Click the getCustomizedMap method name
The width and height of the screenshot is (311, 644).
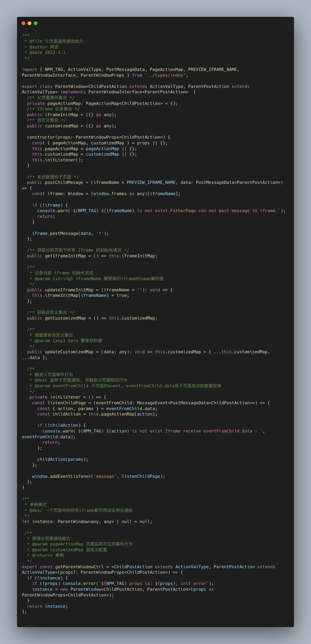coord(65,318)
